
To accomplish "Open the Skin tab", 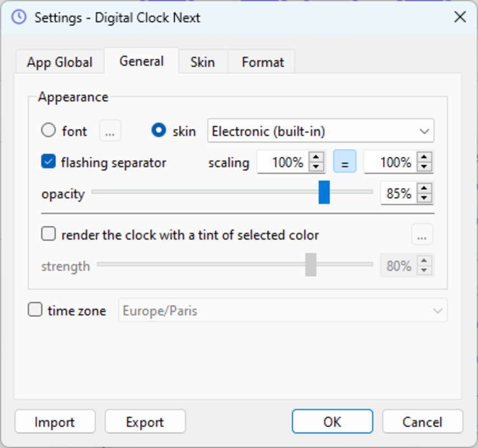I will pos(201,62).
